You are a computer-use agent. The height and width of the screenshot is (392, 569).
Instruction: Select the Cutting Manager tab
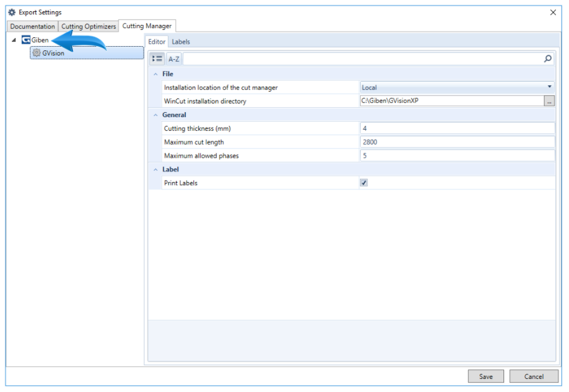click(x=147, y=26)
